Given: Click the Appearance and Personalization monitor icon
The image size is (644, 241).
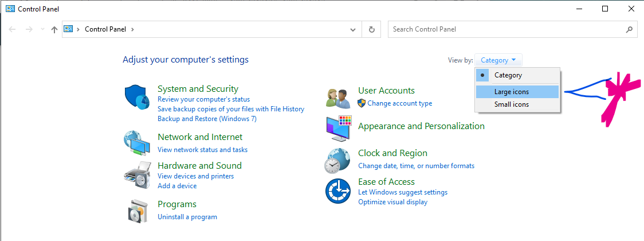Looking at the screenshot, I should coord(338,129).
